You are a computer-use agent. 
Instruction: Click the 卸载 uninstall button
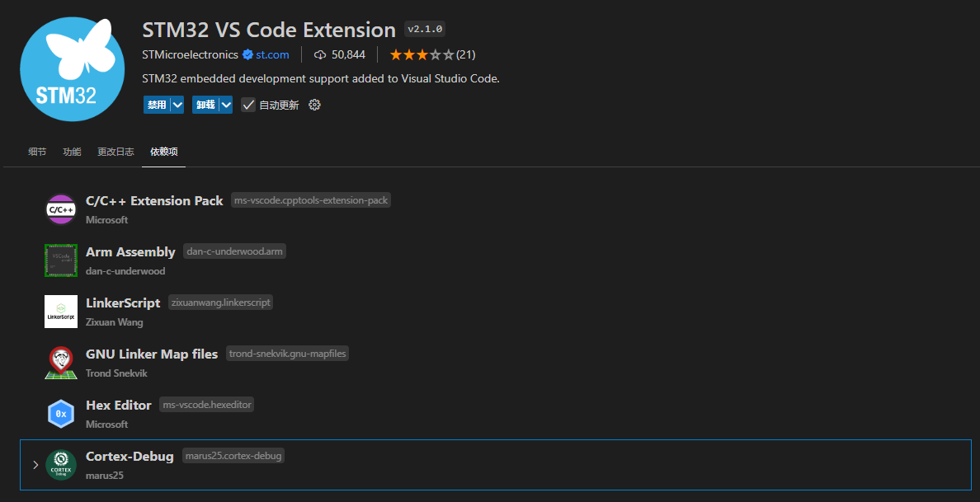205,105
